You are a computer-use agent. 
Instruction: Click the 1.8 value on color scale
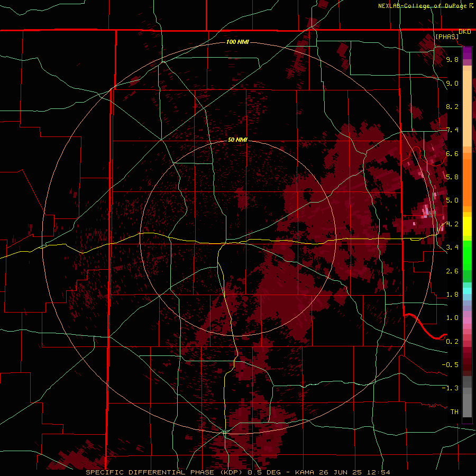452,295
